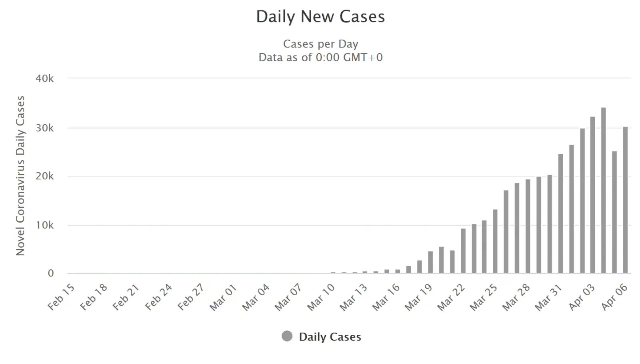Select the bar above the Mar 31 label
Image resolution: width=640 pixels, height=364 pixels.
click(x=560, y=213)
